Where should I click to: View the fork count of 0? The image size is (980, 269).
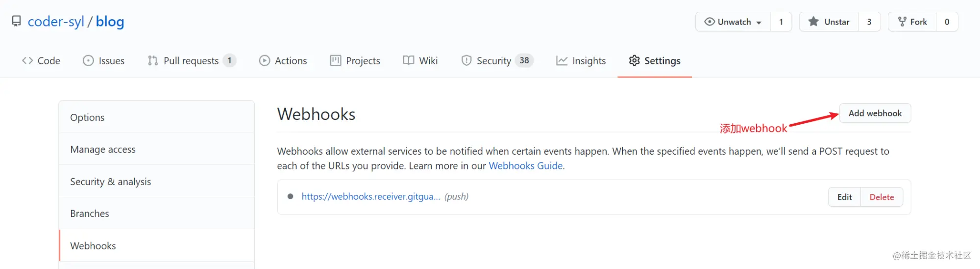click(947, 22)
